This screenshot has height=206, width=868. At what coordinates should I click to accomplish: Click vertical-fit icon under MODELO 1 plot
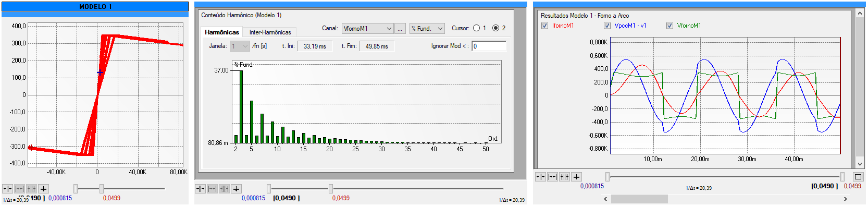[44, 189]
